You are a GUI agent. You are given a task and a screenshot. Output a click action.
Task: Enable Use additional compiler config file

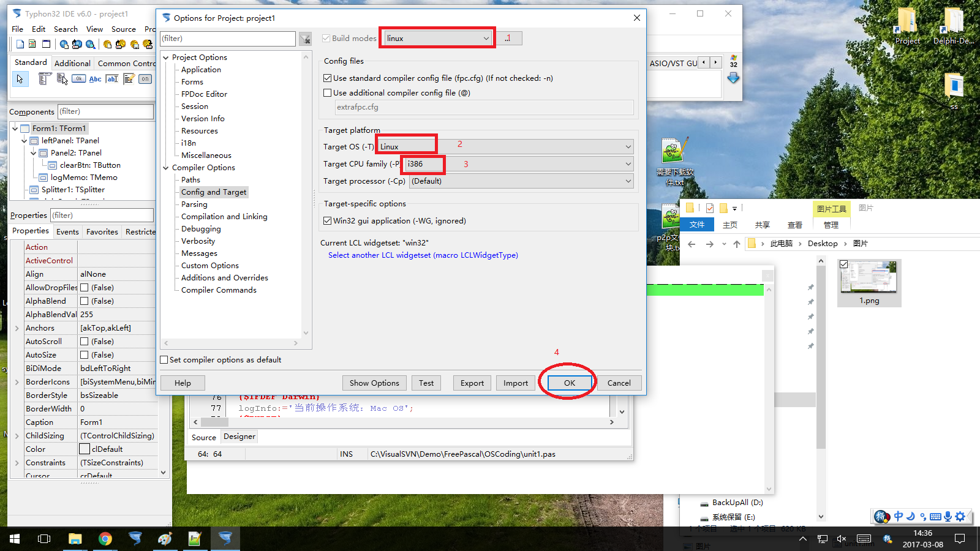(327, 93)
